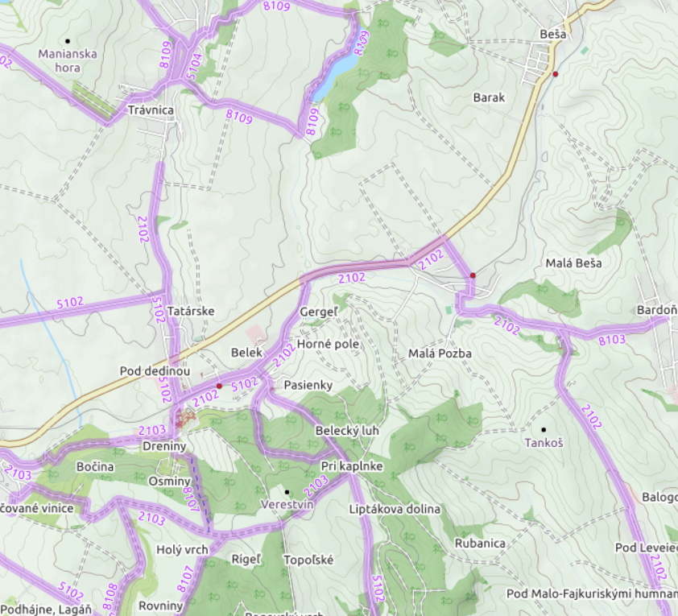Viewport: 678px width, 616px height.
Task: Click the red marker dot in Beša village
Action: [x=556, y=74]
